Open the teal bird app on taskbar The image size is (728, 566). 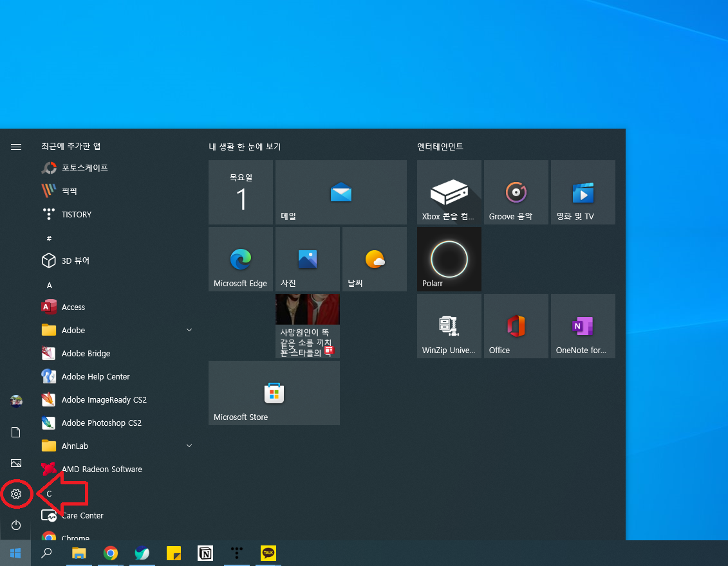tap(142, 553)
